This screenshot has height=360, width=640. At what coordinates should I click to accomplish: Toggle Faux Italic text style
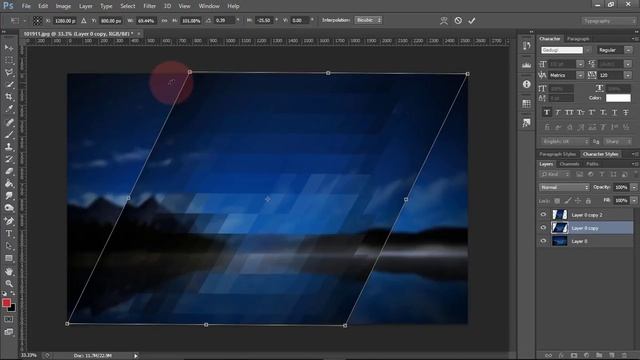pos(558,112)
